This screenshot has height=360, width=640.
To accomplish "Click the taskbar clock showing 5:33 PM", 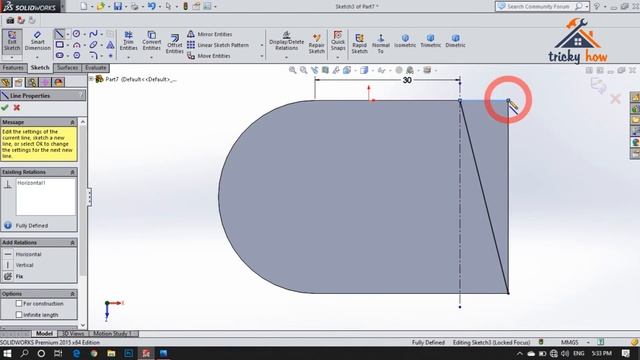I will pyautogui.click(x=602, y=353).
